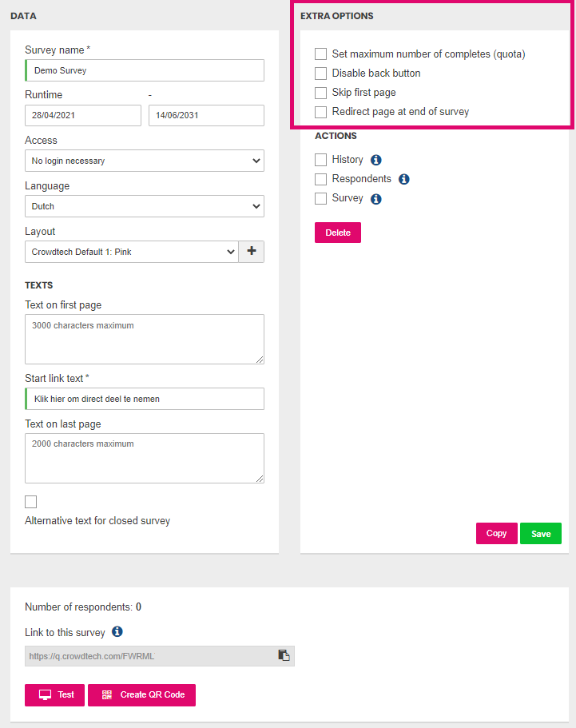Copy survey link with clipboard icon
576x728 pixels.
(284, 655)
